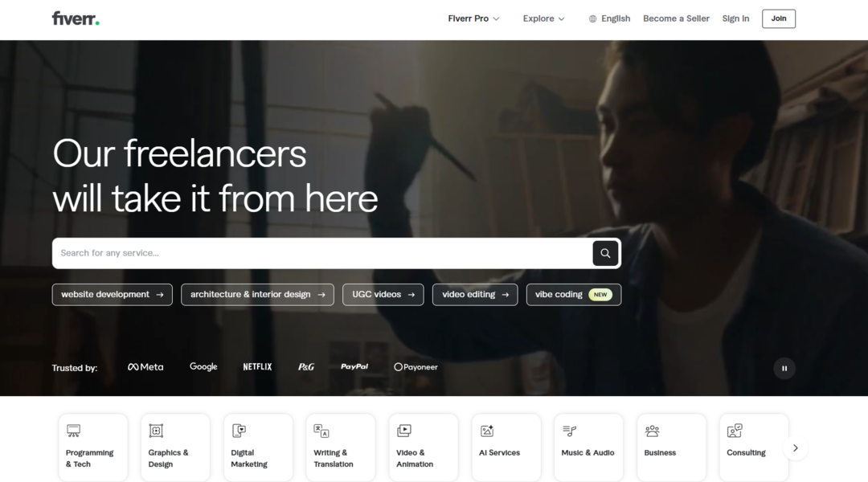
Task: Select the video editing suggestion
Action: (x=475, y=294)
